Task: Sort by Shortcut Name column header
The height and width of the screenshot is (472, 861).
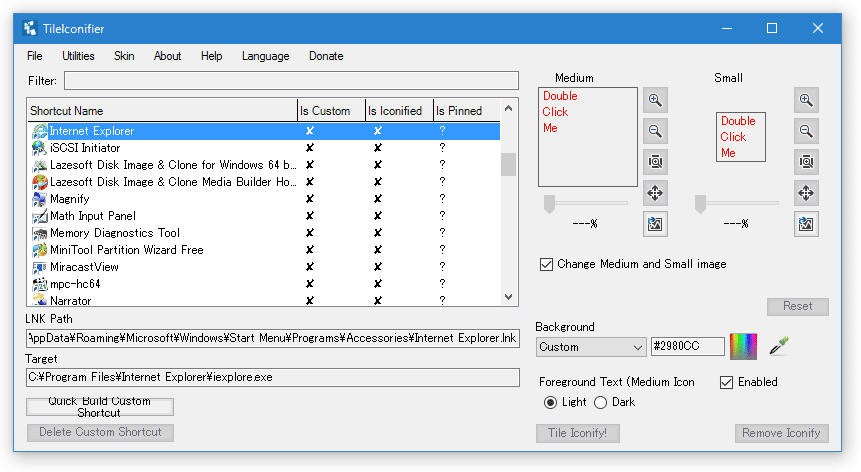Action: [x=162, y=111]
